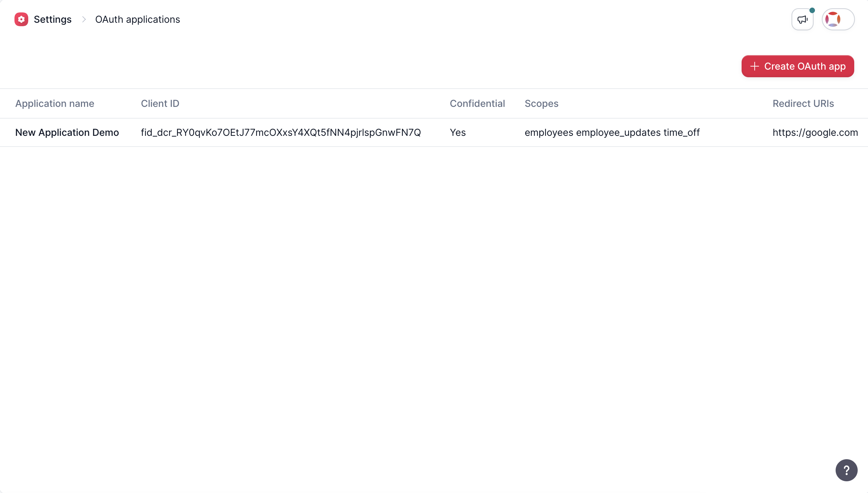868x493 pixels.
Task: Click the Scopes column header
Action: point(541,103)
